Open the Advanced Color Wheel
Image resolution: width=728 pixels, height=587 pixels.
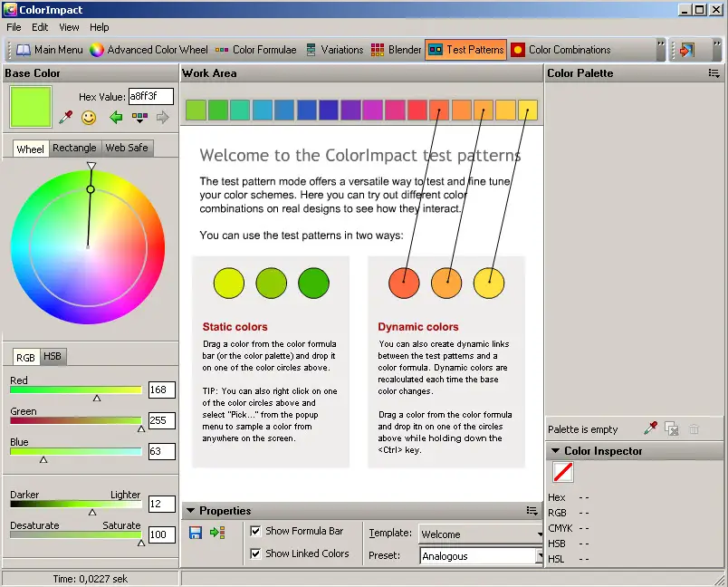(148, 50)
